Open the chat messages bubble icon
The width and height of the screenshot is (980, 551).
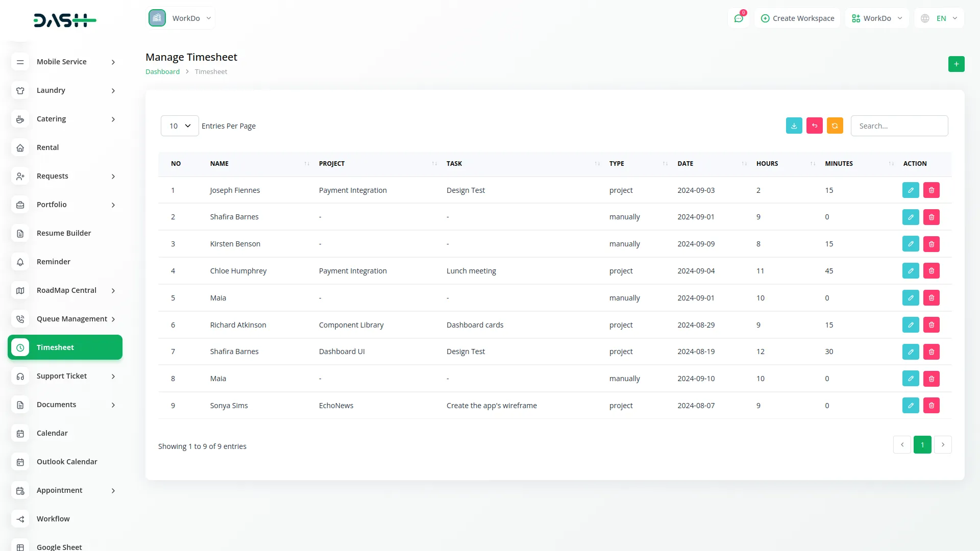pos(739,18)
